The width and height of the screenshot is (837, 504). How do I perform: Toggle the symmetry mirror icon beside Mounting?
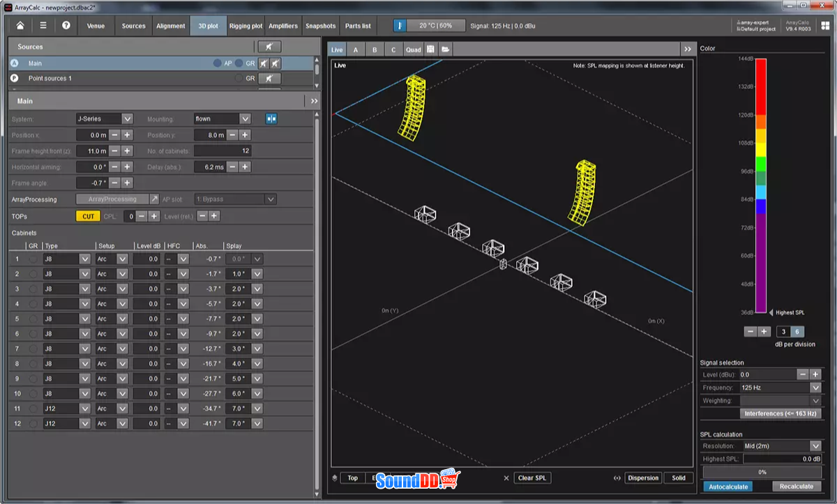(271, 119)
